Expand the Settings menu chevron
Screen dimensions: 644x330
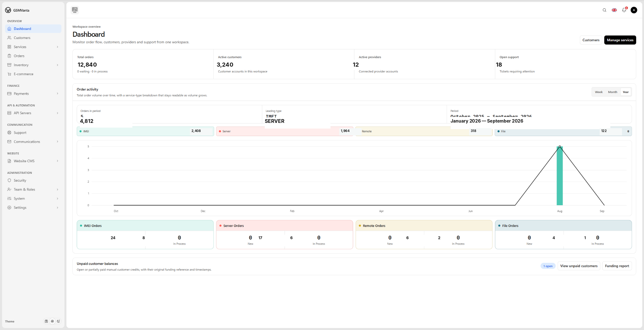[x=58, y=208]
